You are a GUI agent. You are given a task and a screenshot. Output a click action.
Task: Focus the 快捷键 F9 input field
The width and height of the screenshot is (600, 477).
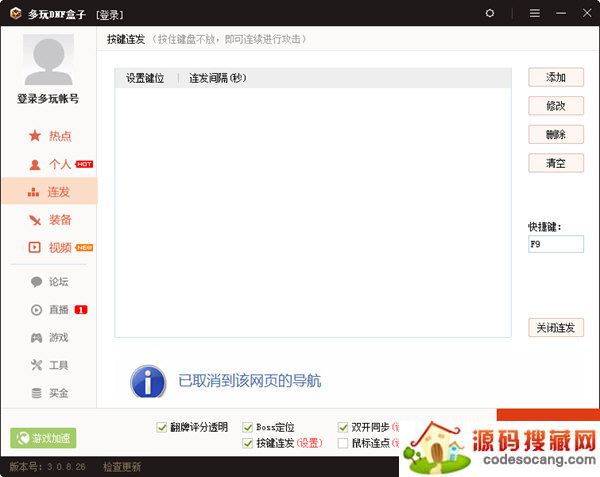(556, 244)
